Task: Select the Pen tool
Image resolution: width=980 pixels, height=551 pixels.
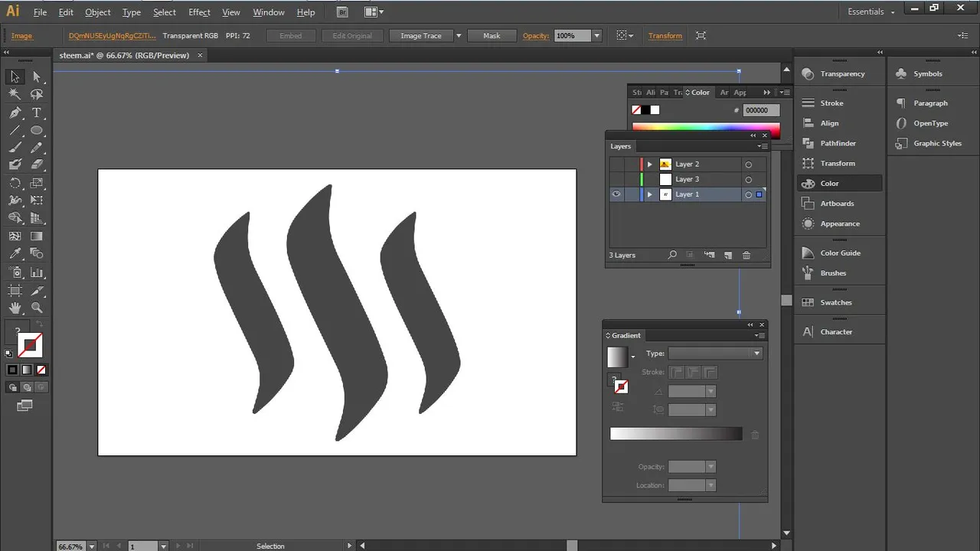Action: (15, 112)
